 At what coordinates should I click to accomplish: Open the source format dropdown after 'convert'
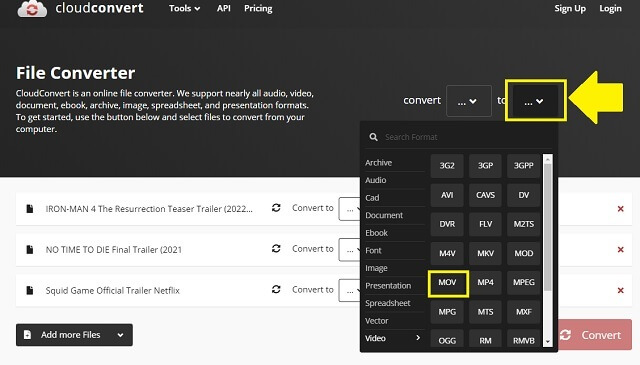point(469,101)
